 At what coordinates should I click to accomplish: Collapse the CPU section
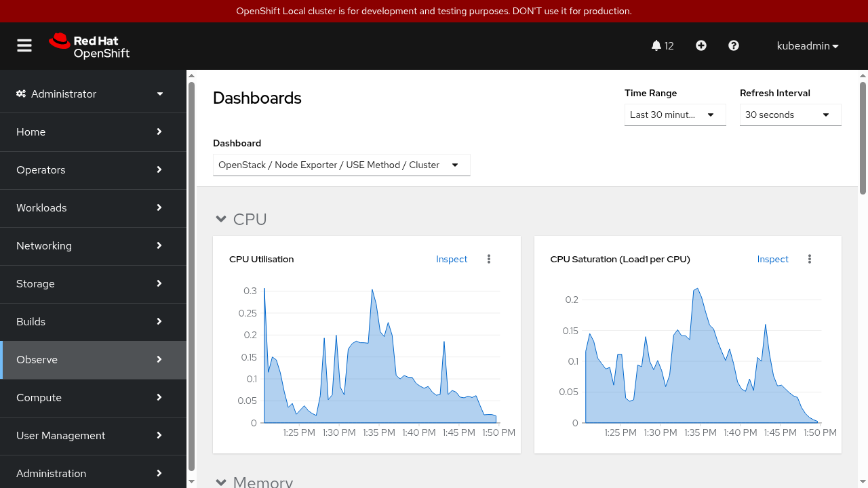220,219
